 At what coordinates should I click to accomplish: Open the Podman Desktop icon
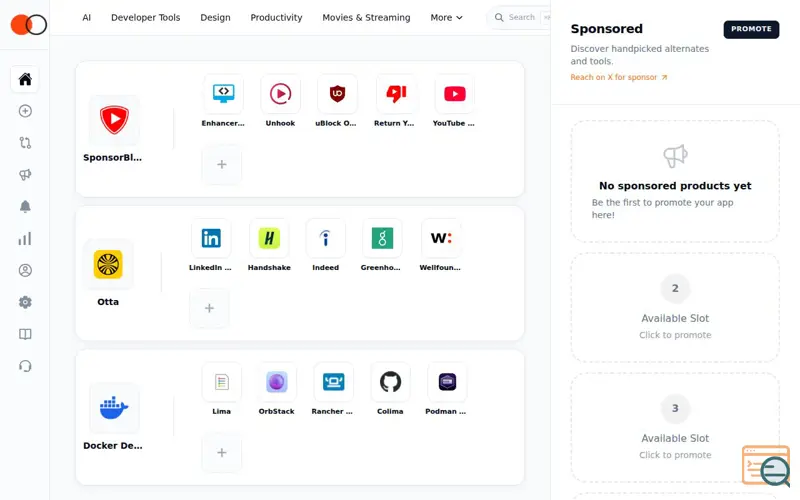[x=447, y=382]
